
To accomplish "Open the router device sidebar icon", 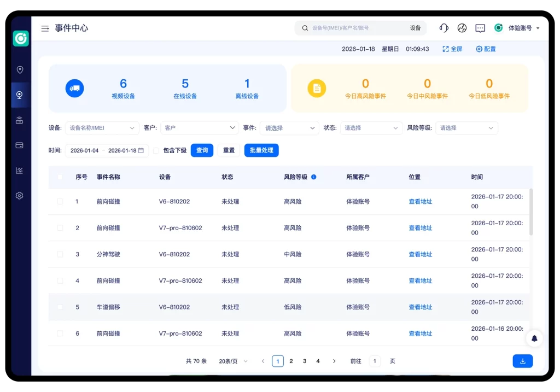I will click(x=20, y=120).
